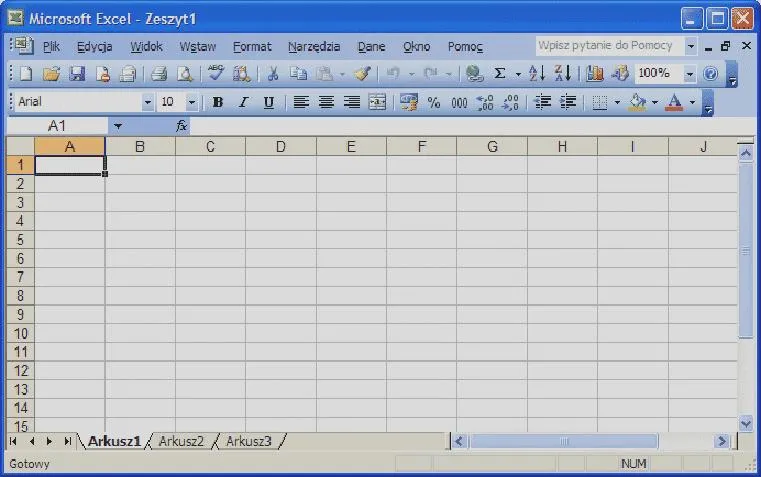Open the borders dropdown arrow
The width and height of the screenshot is (761, 477).
tap(617, 102)
